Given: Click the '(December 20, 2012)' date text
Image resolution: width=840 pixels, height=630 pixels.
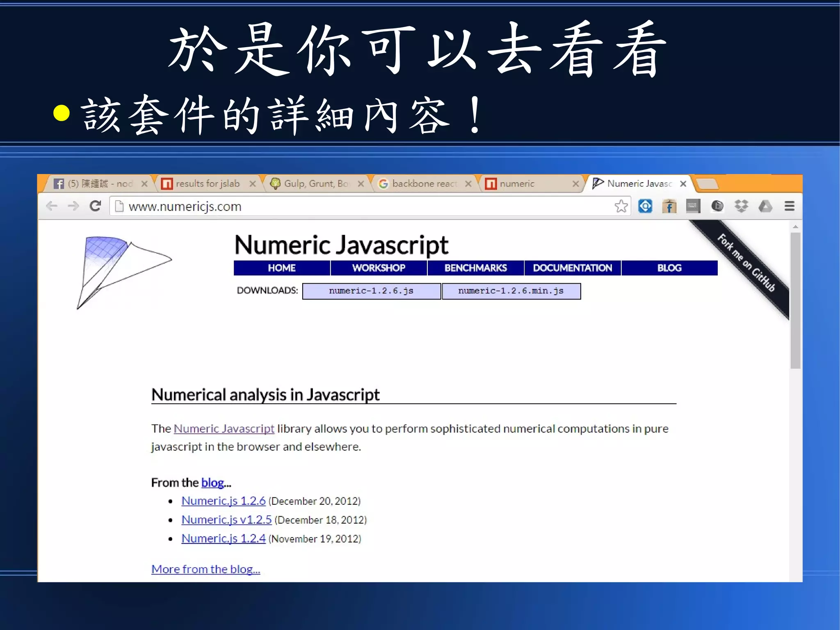Looking at the screenshot, I should click(x=315, y=501).
